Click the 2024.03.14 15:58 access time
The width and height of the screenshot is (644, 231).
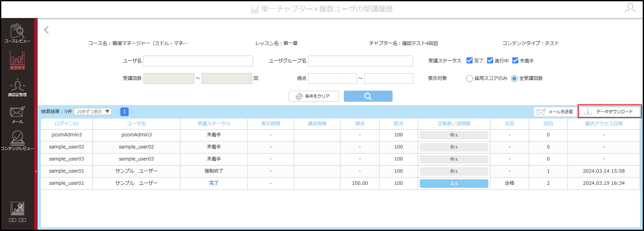click(x=604, y=171)
